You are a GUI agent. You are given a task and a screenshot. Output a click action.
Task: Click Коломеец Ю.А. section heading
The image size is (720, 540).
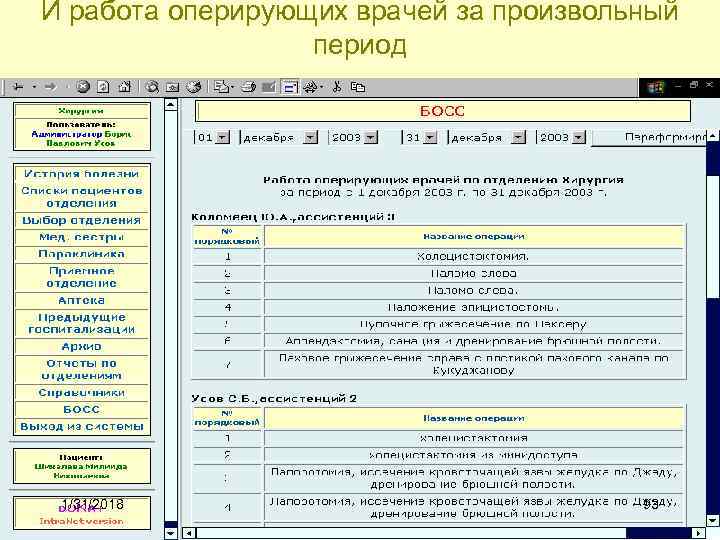tap(293, 217)
